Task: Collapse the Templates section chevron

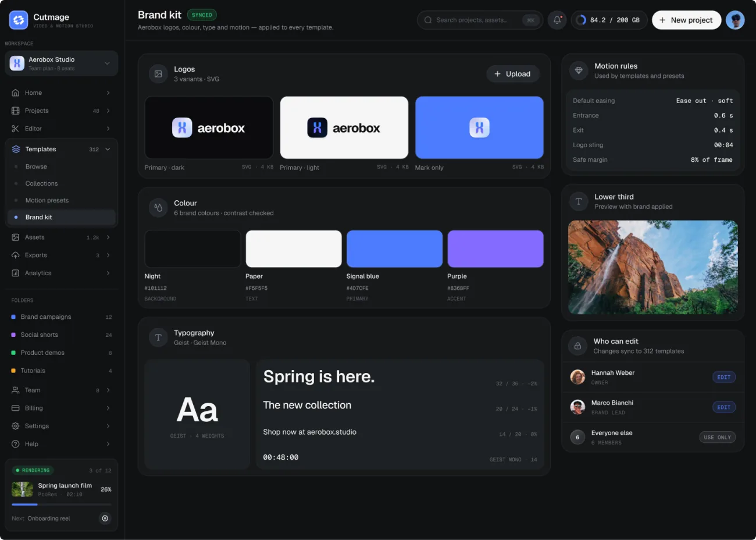Action: click(x=108, y=149)
